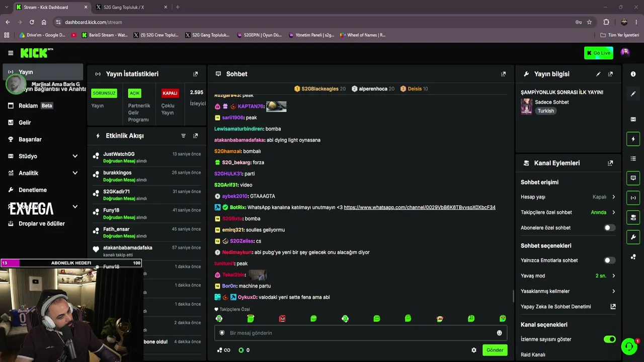644x362 pixels.
Task: Pop out the Sohbet chat panel
Action: point(503,74)
